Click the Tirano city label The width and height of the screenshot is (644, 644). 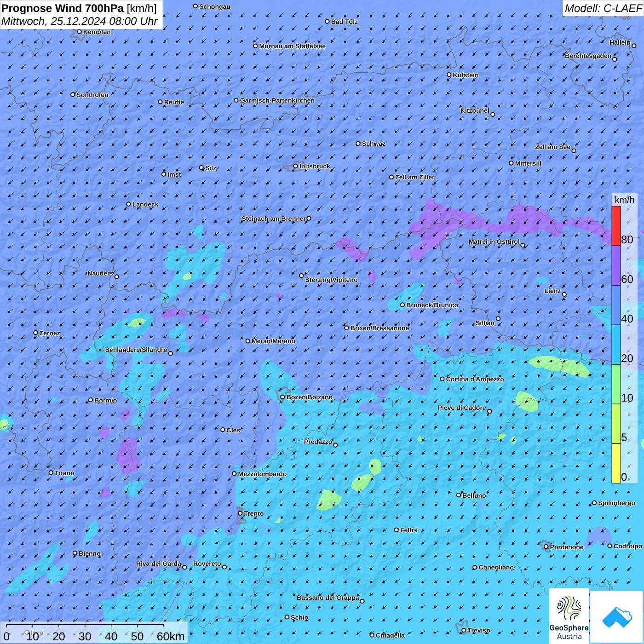coord(64,473)
